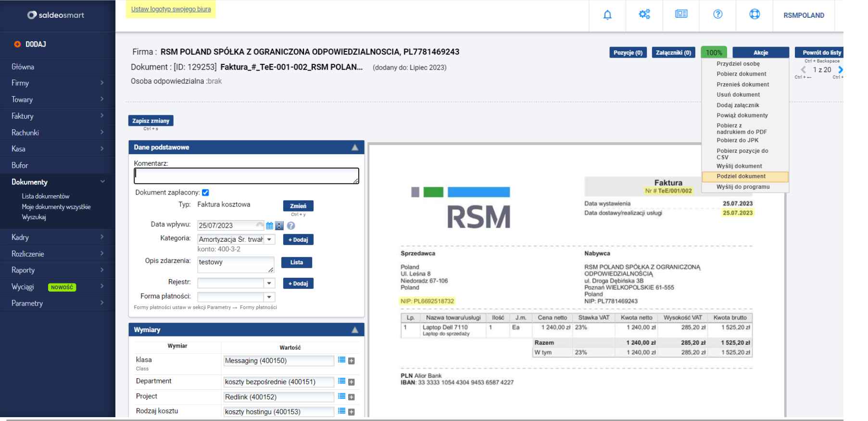Click the support lifebuoy icon
The height and width of the screenshot is (421, 868).
(755, 14)
